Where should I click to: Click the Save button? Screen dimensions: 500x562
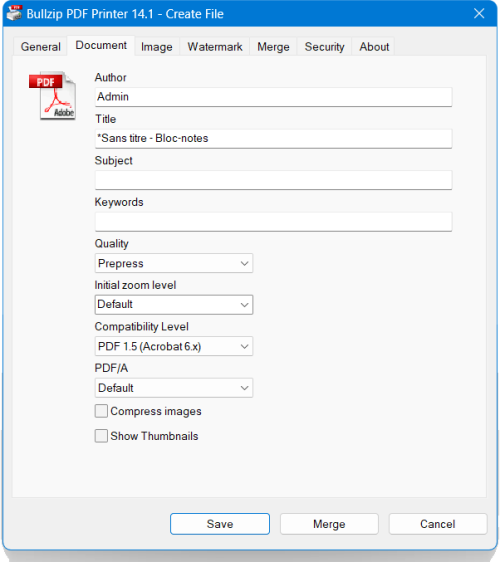coord(220,524)
